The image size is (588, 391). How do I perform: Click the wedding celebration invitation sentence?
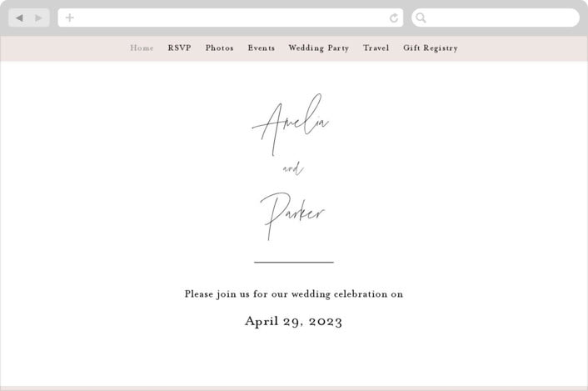[x=294, y=294]
